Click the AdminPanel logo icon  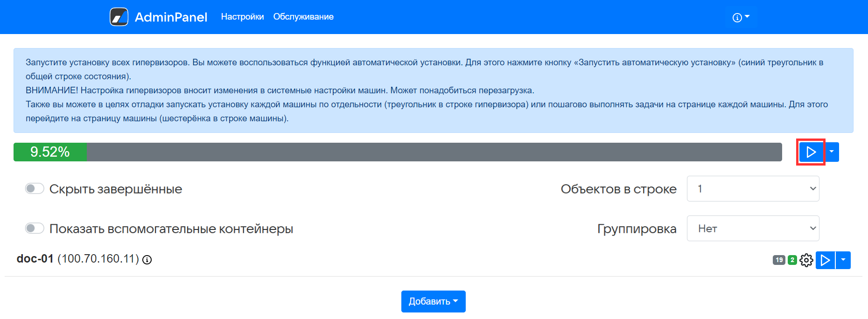[119, 17]
